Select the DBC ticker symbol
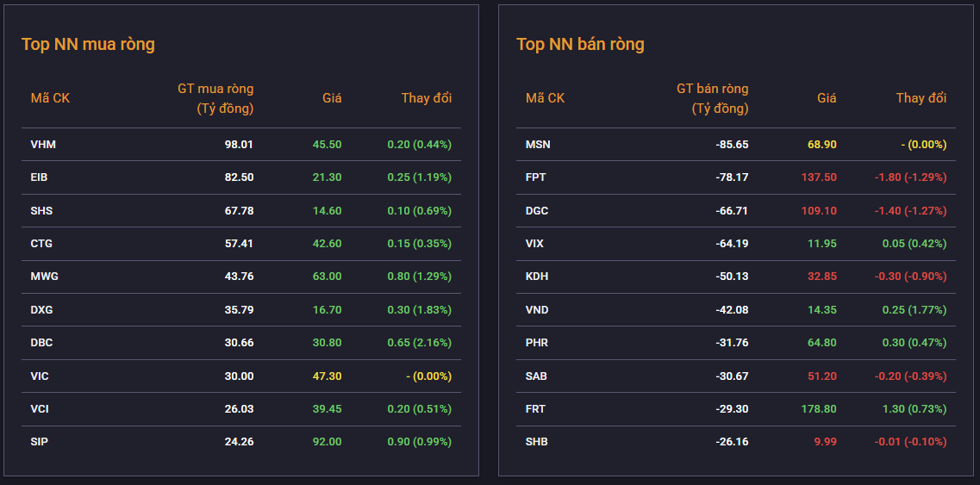This screenshot has width=980, height=485. click(42, 343)
